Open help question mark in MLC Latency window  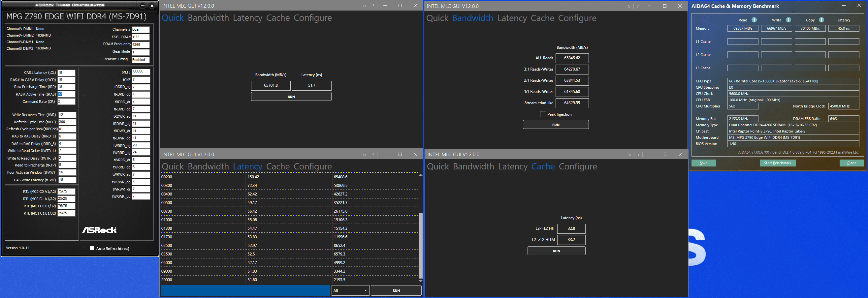click(373, 155)
